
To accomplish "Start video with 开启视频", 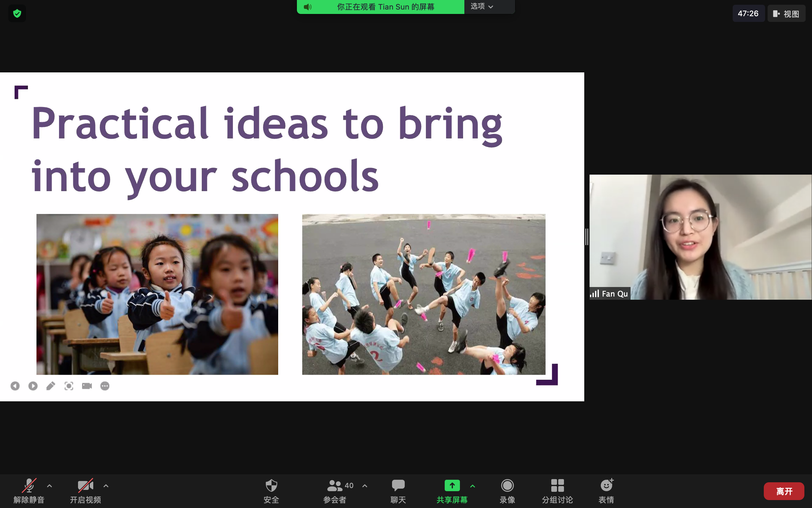I will click(x=85, y=491).
